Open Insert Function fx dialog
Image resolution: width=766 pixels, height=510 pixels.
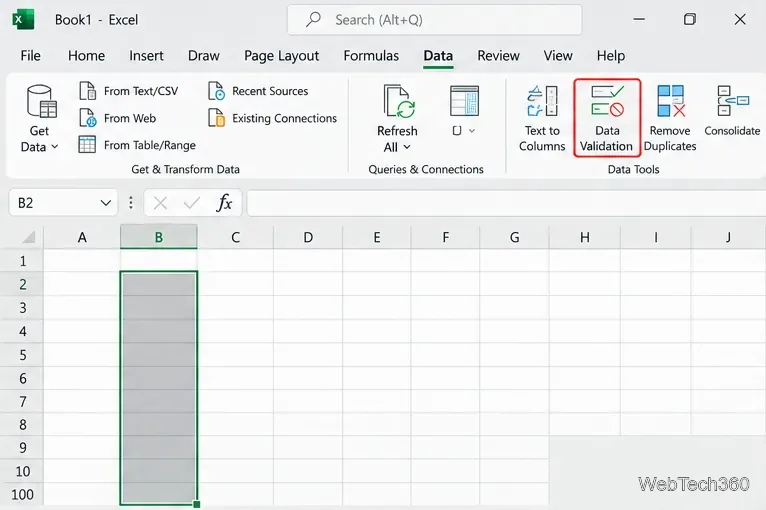(x=224, y=202)
